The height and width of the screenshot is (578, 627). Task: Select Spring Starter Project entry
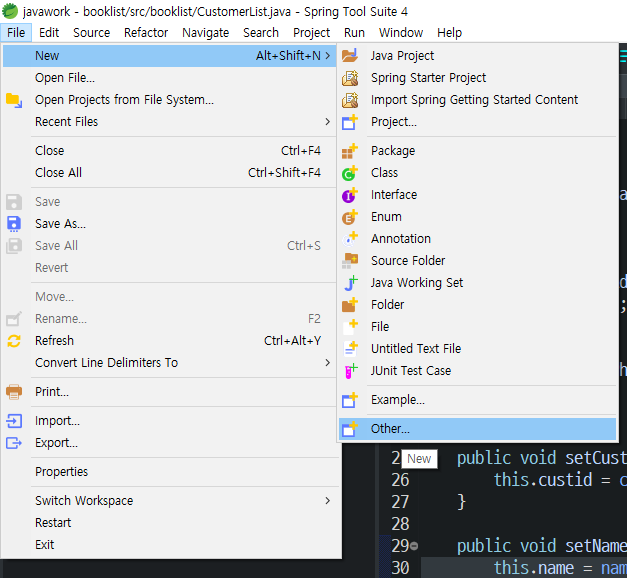click(477, 78)
